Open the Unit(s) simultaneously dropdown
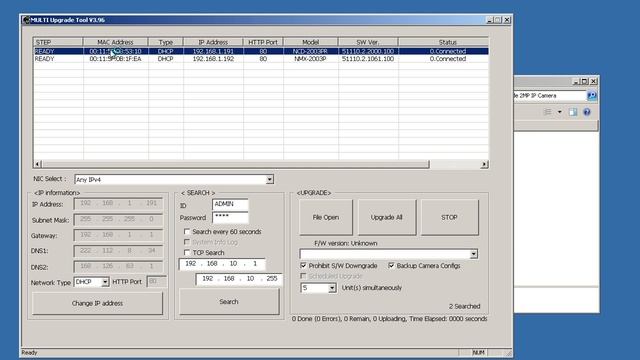Image resolution: width=640 pixels, height=360 pixels. tap(332, 288)
